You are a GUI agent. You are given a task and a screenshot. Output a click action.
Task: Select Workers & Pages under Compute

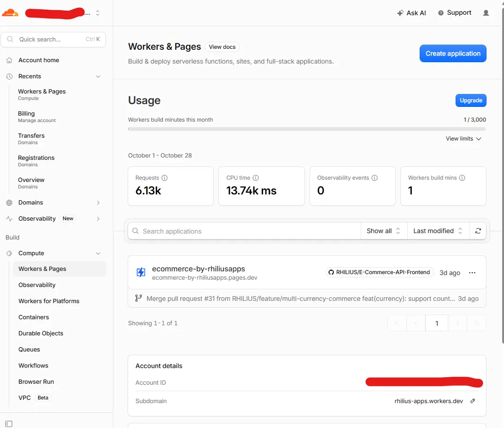coord(59,269)
